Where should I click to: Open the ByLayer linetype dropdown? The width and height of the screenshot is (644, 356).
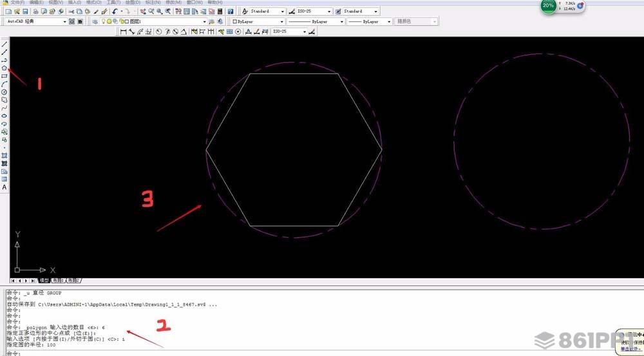(316, 21)
